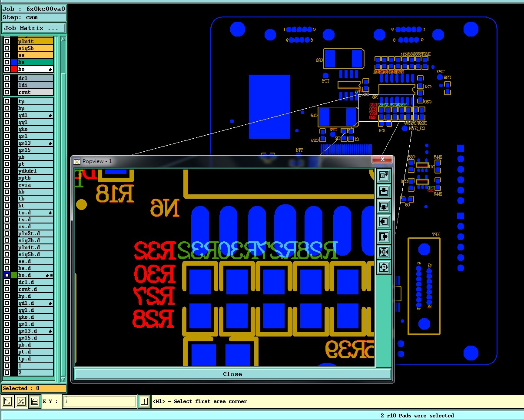524x420 pixels.
Task: Click the Step: cam label
Action: pos(34,17)
